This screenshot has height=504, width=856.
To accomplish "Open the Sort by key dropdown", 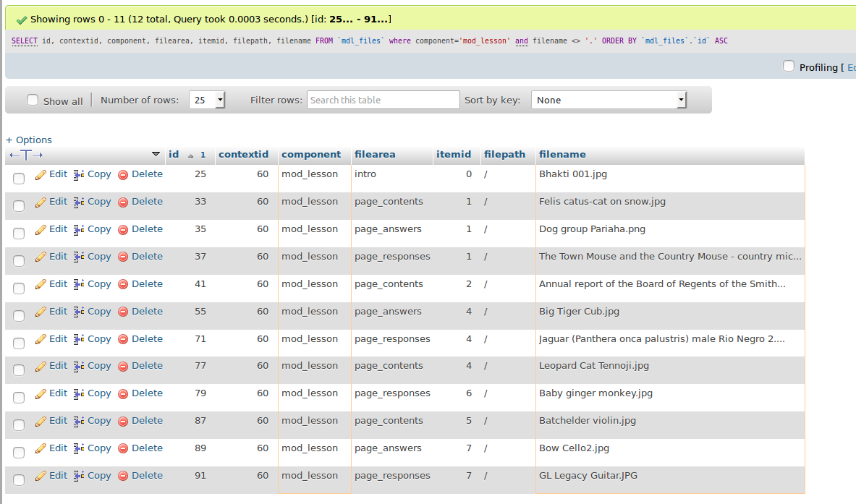I will [x=608, y=100].
